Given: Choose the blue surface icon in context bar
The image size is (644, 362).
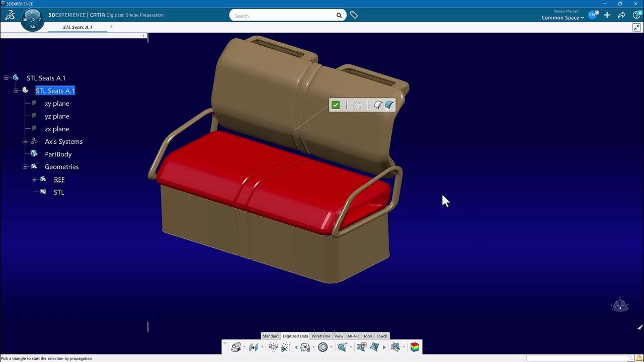Looking at the screenshot, I should 389,105.
